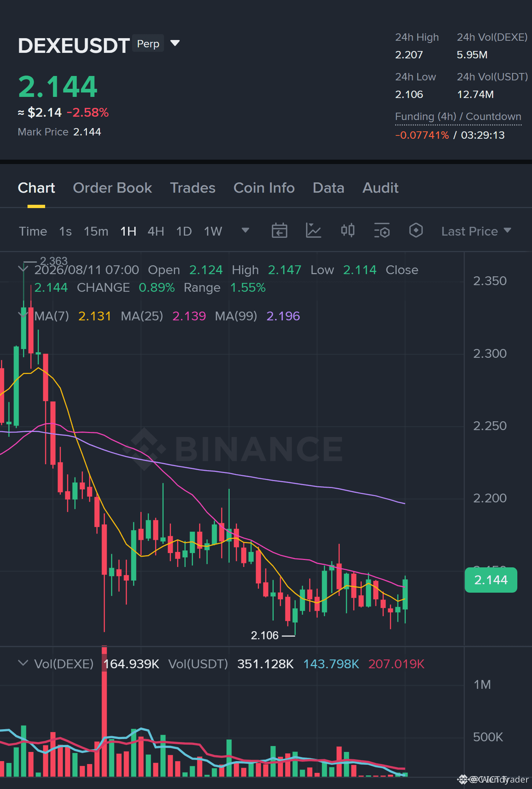Select the Time line chart interval
This screenshot has height=789, width=532.
(33, 231)
